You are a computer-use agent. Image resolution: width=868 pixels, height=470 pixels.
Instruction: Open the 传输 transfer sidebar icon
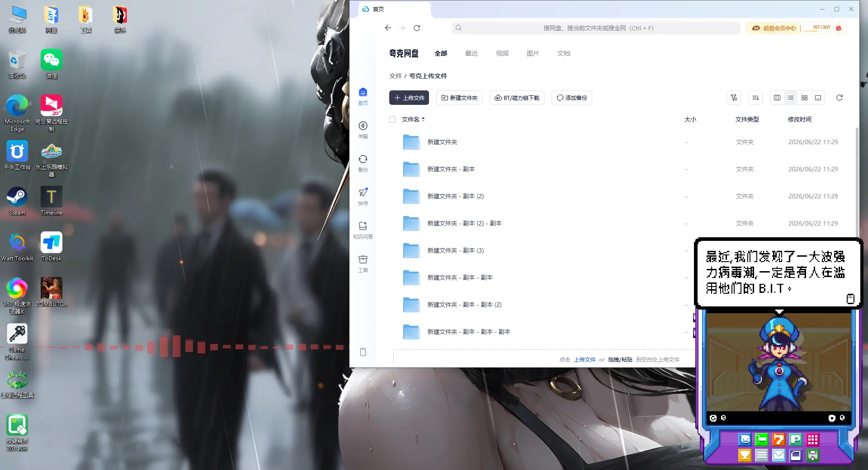click(363, 129)
